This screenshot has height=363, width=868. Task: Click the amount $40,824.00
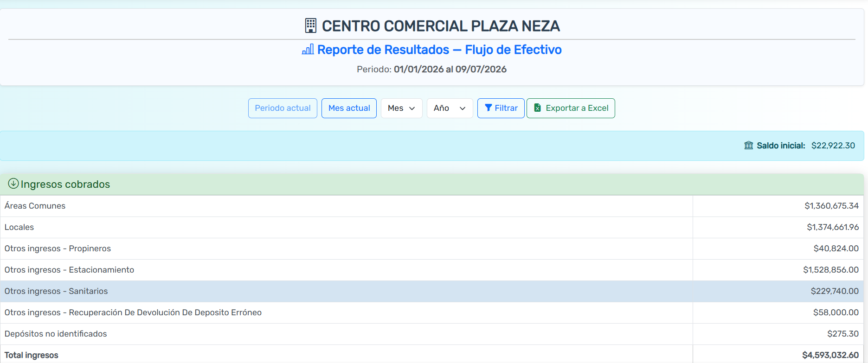[x=836, y=248]
